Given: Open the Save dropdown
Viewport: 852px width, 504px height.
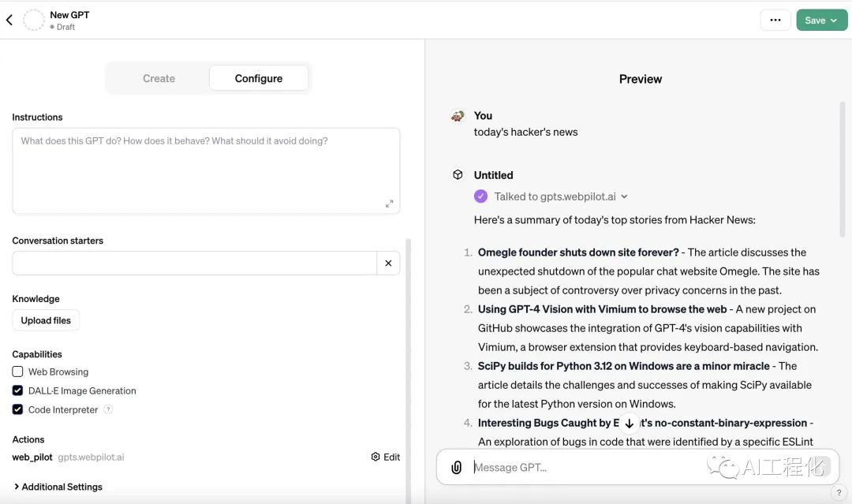Looking at the screenshot, I should click(x=821, y=21).
